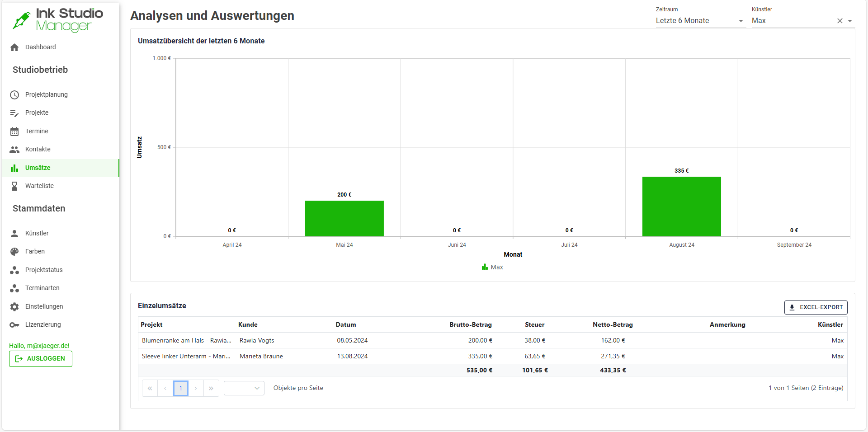The image size is (868, 432).
Task: Click the Termine calendar icon
Action: (x=14, y=131)
